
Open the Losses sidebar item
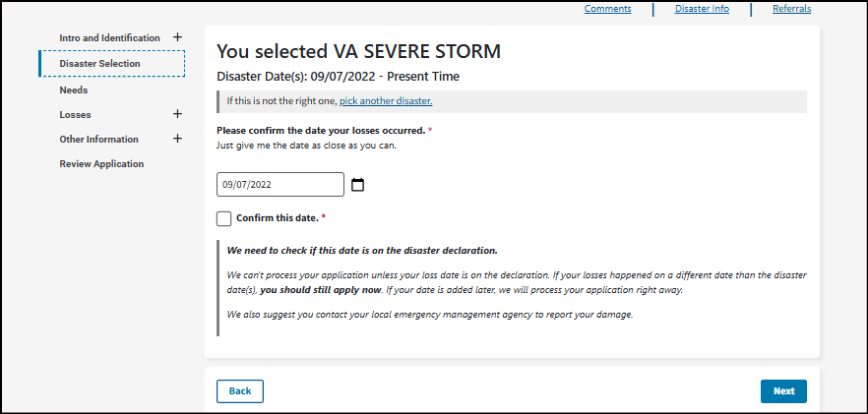coord(75,115)
